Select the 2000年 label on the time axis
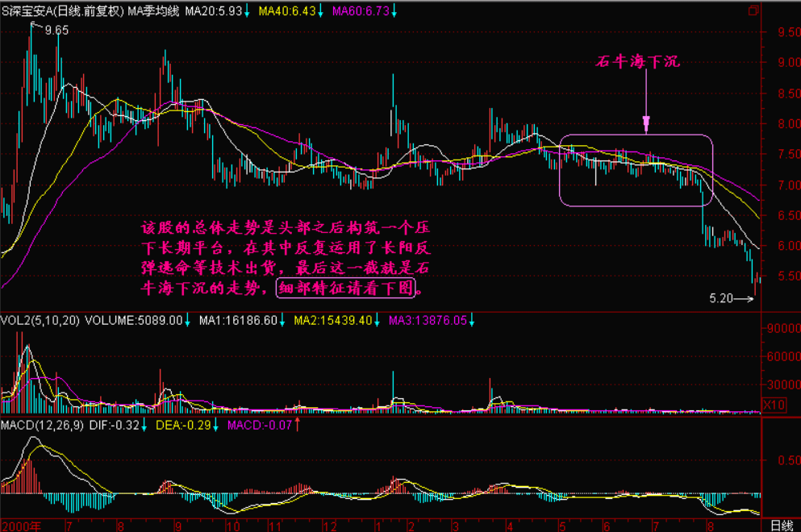This screenshot has height=532, width=801. coord(20,524)
